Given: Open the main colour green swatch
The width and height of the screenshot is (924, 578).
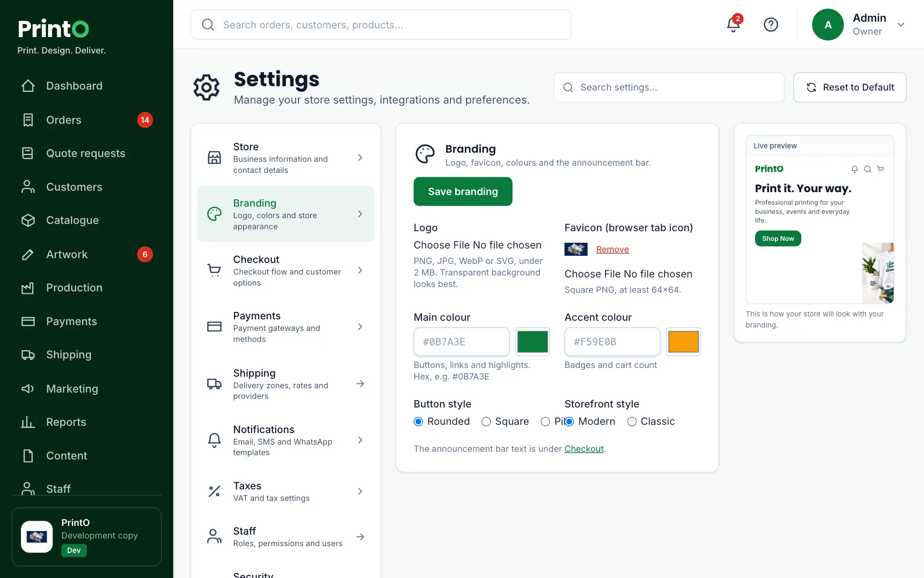Looking at the screenshot, I should click(533, 342).
